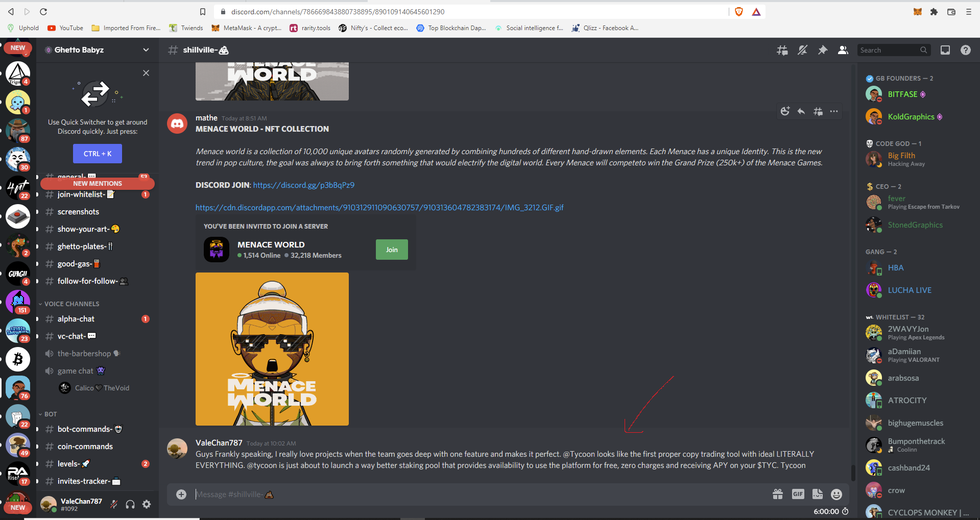The width and height of the screenshot is (980, 520).
Task: Open the invites-tracker channel
Action: [x=97, y=481]
